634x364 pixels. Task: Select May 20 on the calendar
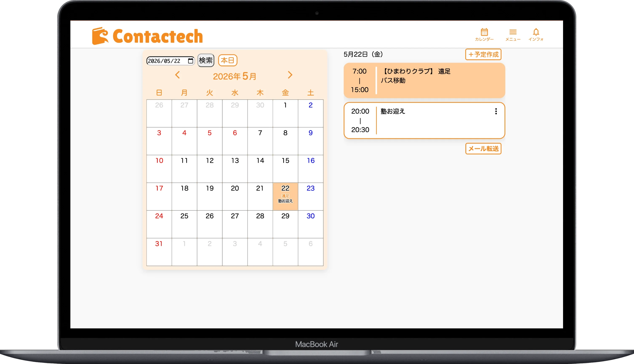235,197
